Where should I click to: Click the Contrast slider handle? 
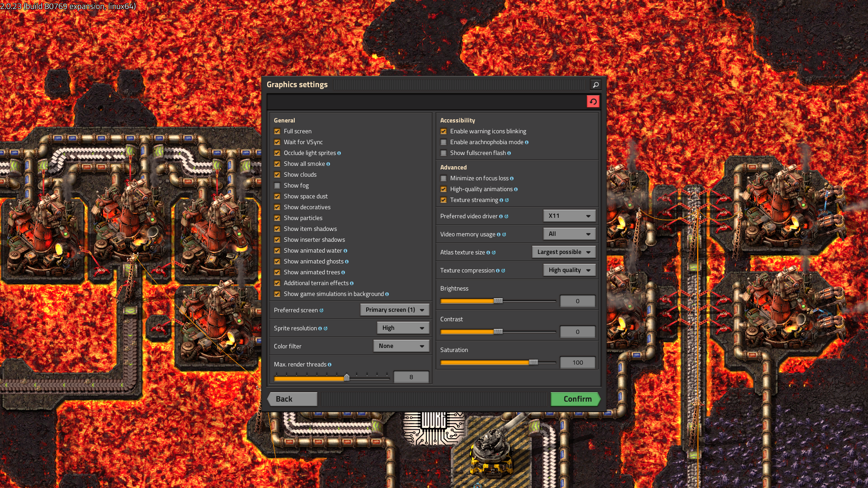(x=498, y=332)
